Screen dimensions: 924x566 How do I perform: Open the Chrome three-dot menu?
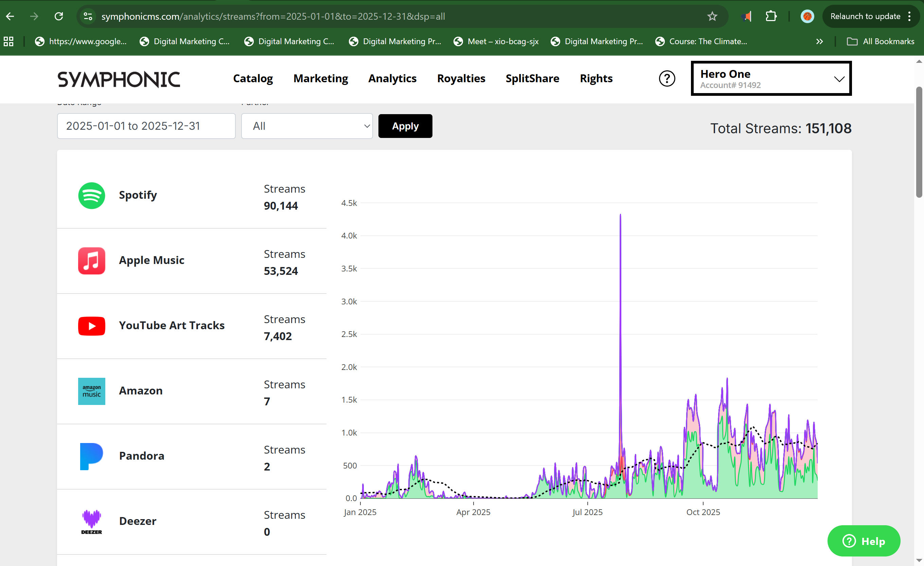click(909, 16)
